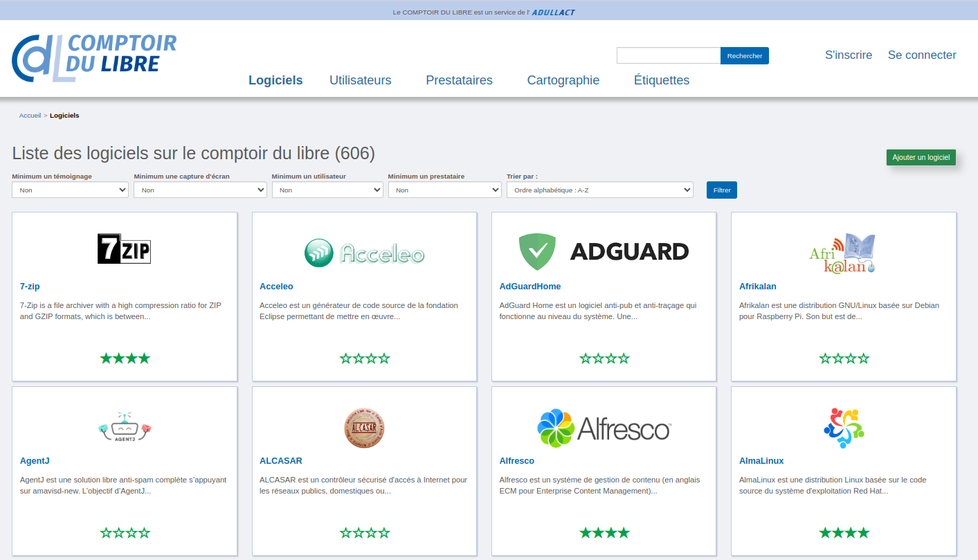
Task: Click the AgentJ robot logo
Action: pyautogui.click(x=125, y=427)
